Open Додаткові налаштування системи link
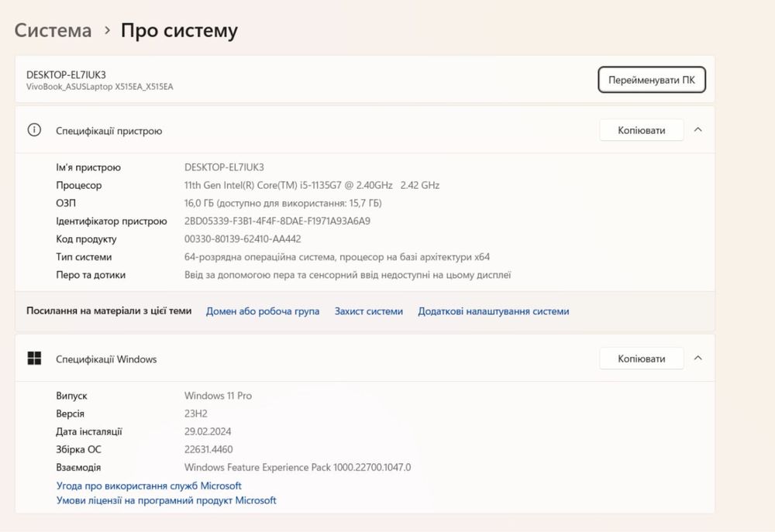775x532 pixels. pos(493,311)
